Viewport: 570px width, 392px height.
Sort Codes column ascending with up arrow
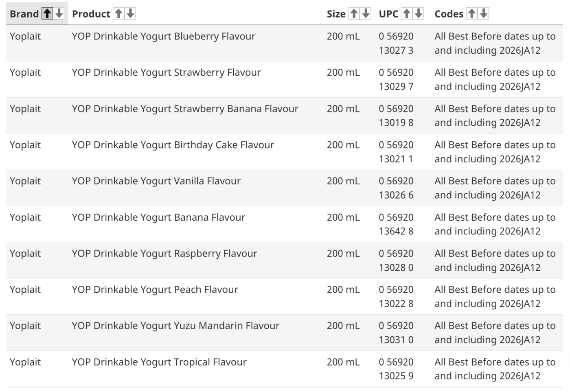coord(471,13)
